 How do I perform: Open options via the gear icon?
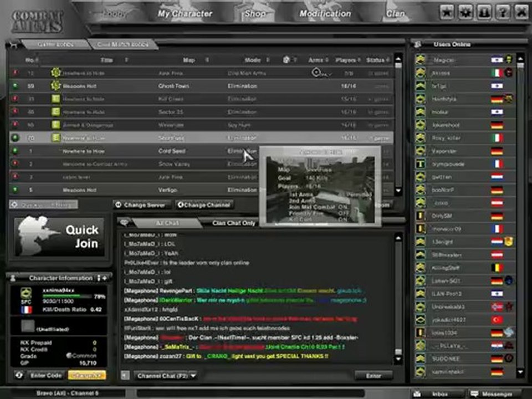(465, 13)
